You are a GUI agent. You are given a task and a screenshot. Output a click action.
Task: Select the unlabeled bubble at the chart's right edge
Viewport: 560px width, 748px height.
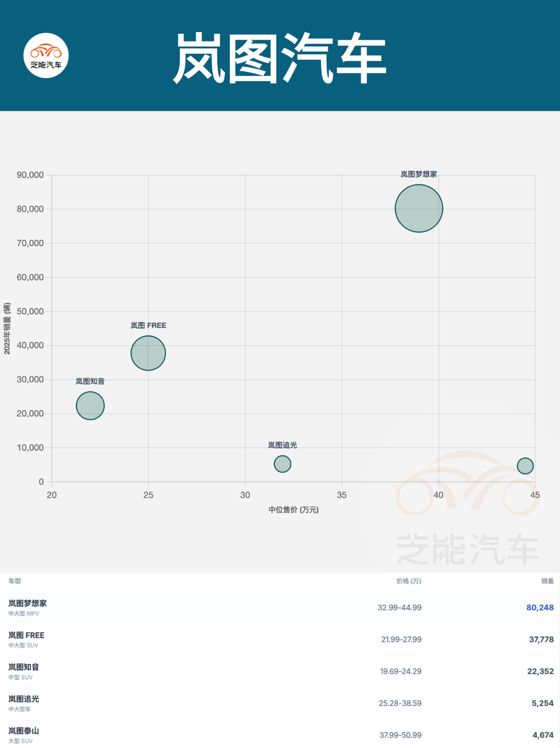(x=525, y=466)
